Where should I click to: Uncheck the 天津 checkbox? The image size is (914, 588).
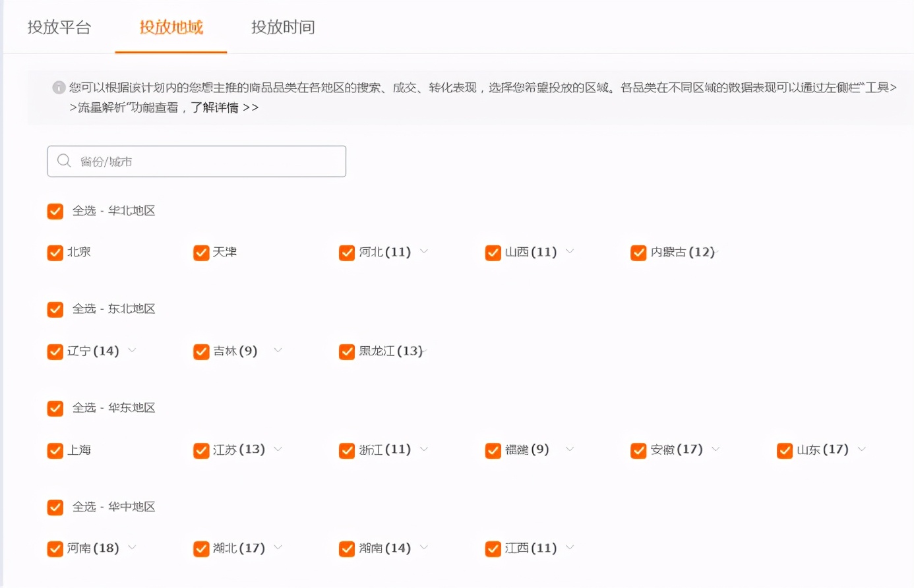[200, 252]
